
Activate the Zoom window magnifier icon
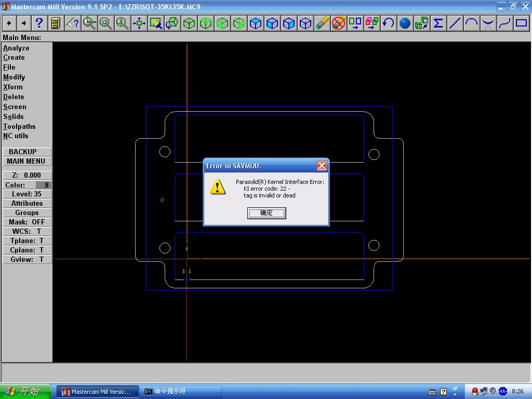point(89,23)
